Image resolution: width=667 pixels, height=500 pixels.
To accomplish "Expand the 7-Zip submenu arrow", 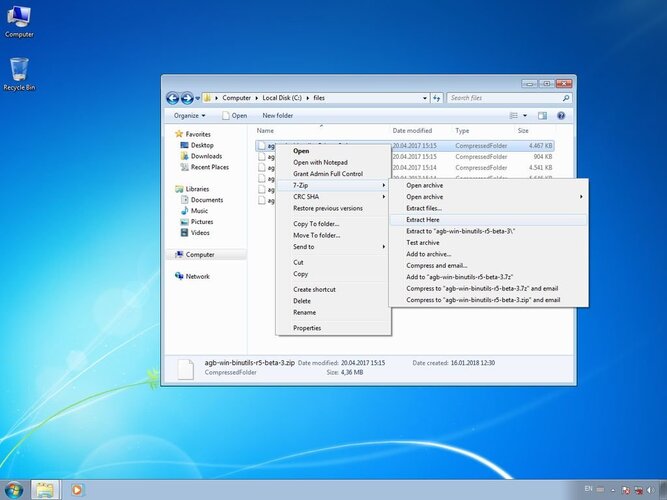I will [384, 185].
